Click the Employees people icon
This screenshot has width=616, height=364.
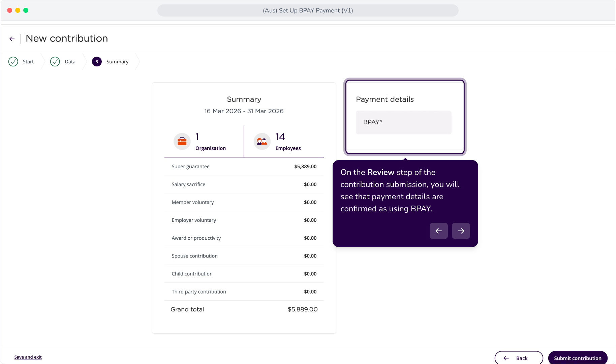(x=262, y=141)
